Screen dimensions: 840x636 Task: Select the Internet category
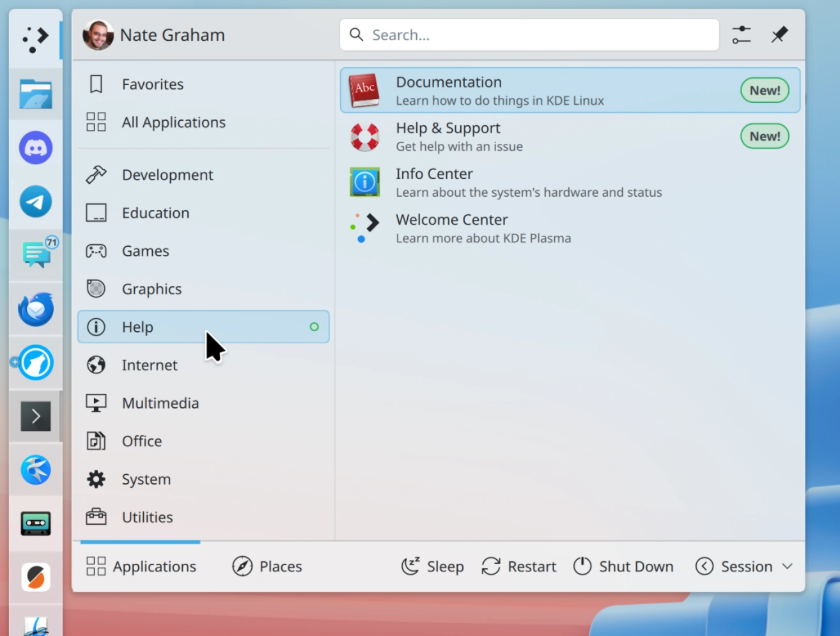click(x=203, y=365)
